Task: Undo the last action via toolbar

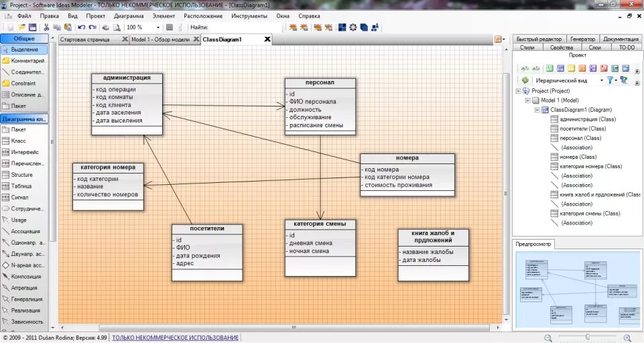Action: 81,27
